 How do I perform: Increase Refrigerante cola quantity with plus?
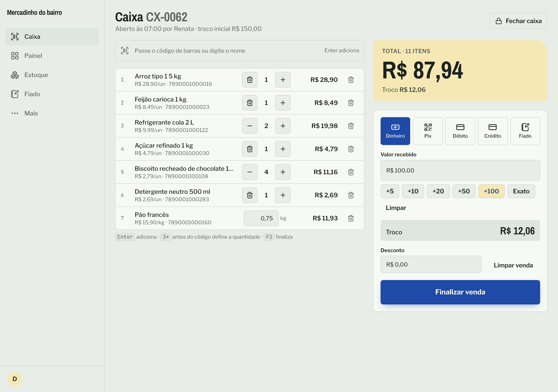click(x=283, y=126)
